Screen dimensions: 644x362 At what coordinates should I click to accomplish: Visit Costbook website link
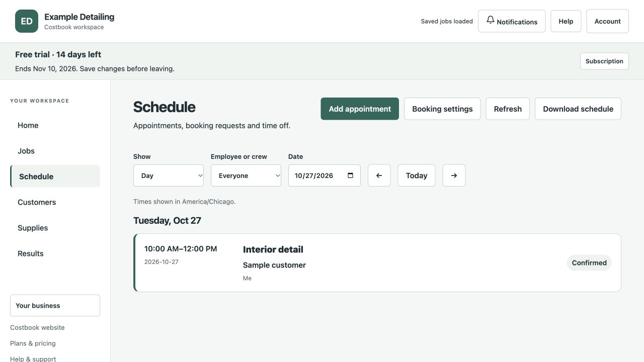point(37,327)
